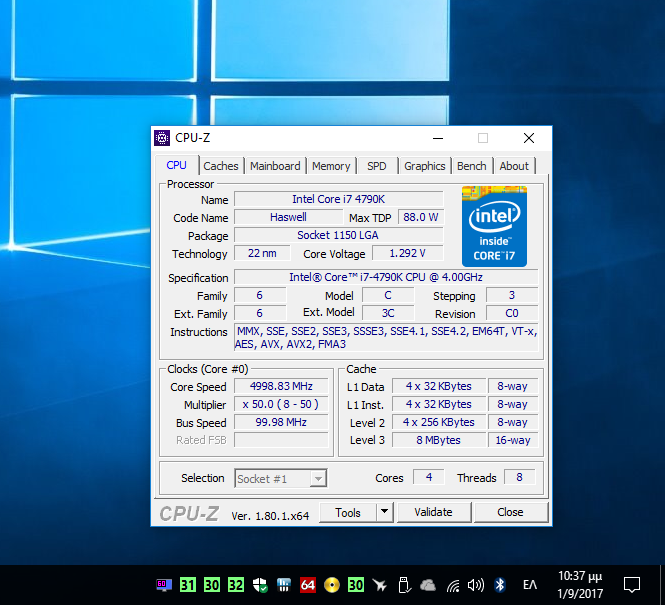Image resolution: width=665 pixels, height=605 pixels.
Task: Open the Windows Defender shield tray icon
Action: [x=260, y=585]
